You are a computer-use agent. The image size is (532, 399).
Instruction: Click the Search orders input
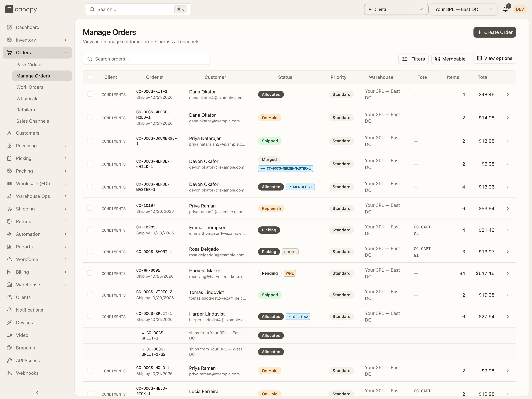tap(146, 59)
